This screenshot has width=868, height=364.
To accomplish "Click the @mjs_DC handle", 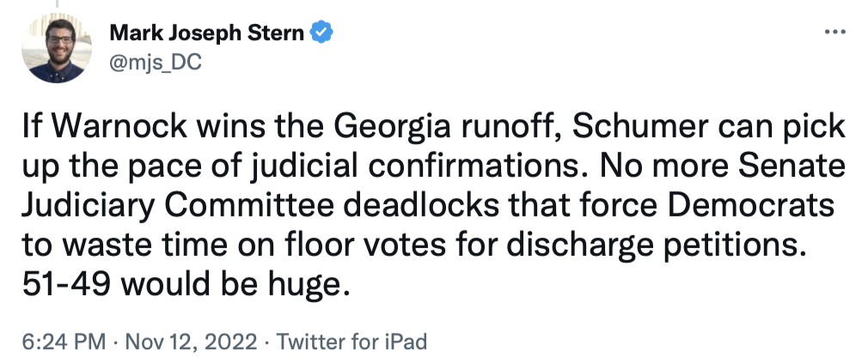I will [155, 62].
